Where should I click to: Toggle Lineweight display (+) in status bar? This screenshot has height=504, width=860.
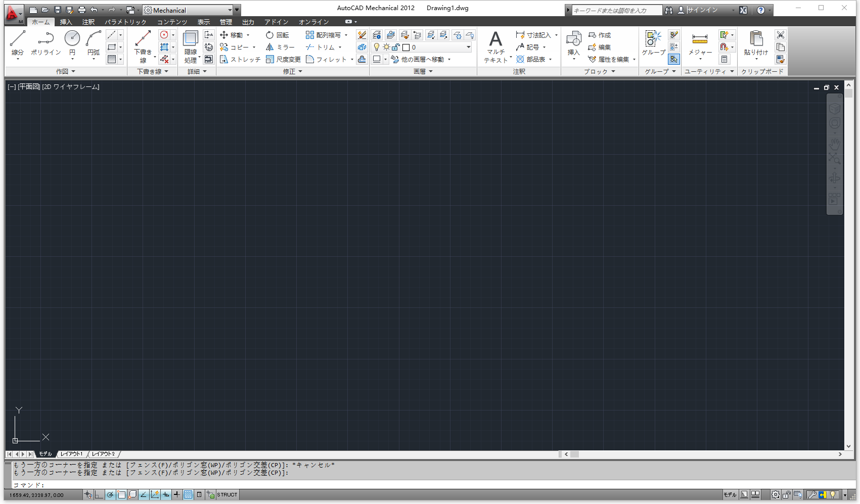(x=177, y=495)
